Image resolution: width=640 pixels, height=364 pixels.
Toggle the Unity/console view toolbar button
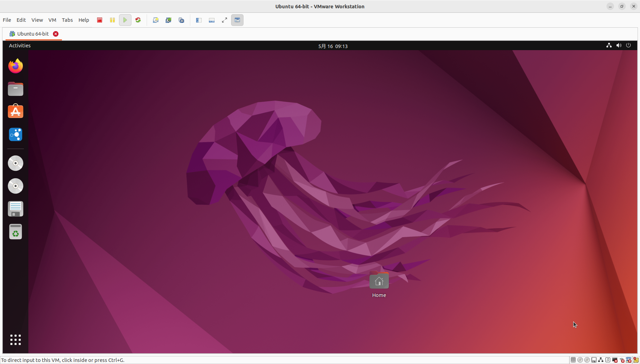click(237, 20)
